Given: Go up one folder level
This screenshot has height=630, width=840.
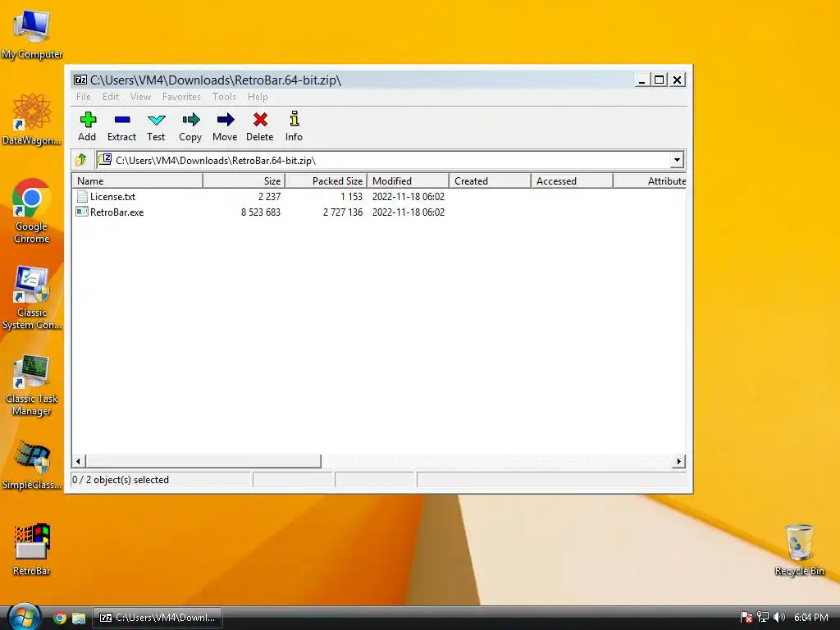Looking at the screenshot, I should tap(81, 160).
